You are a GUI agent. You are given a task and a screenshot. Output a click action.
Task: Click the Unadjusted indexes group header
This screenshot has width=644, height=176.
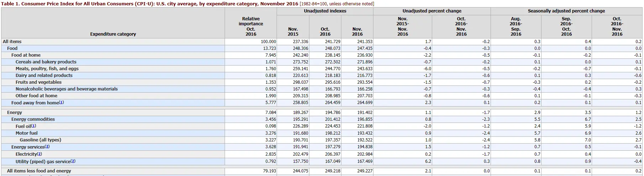325,11
